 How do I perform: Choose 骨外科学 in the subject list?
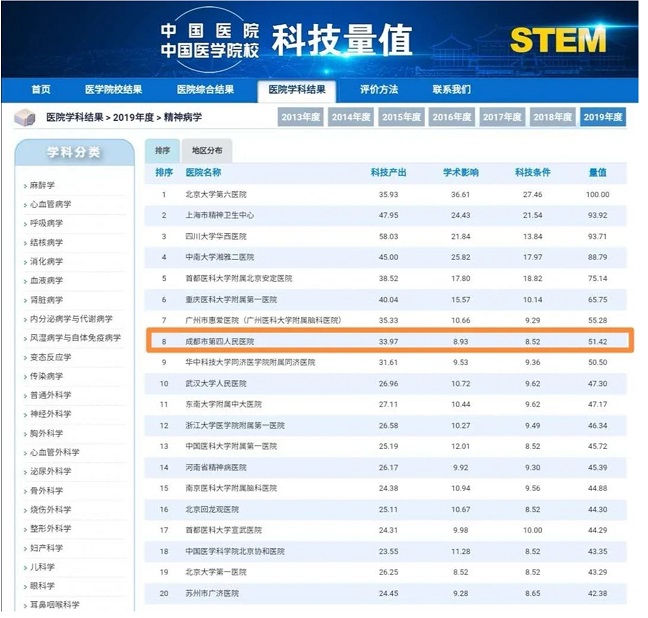[x=46, y=491]
